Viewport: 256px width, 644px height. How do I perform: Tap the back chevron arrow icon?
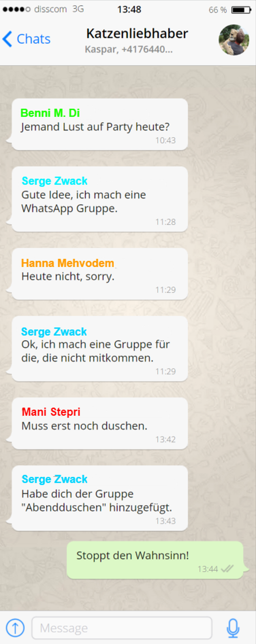coord(7,39)
